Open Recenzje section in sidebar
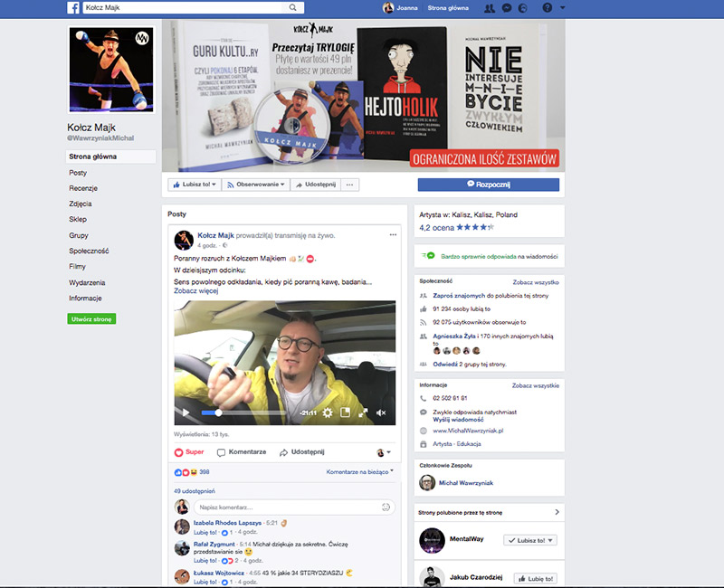 pyautogui.click(x=83, y=188)
